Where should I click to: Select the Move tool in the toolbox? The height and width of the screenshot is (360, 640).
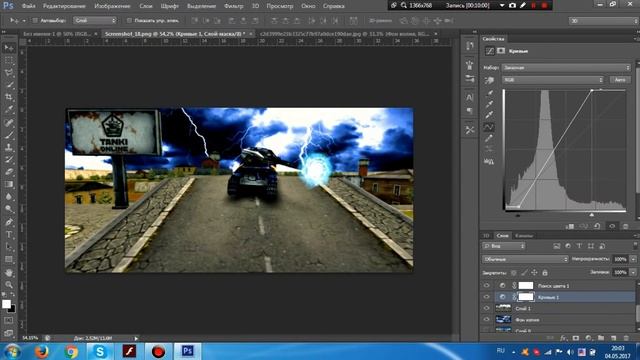click(9, 48)
